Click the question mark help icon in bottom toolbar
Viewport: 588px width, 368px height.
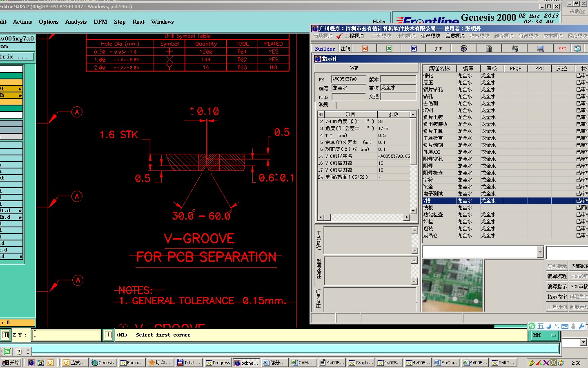tap(18, 351)
